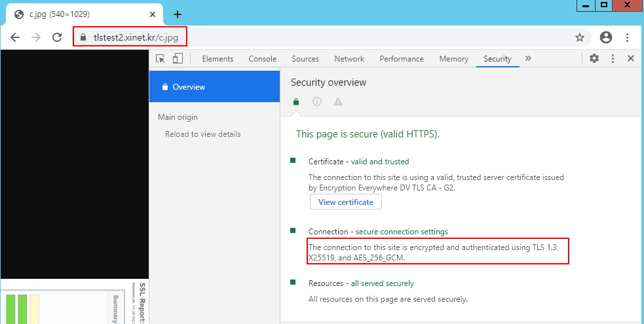This screenshot has height=324, width=644.
Task: Toggle the info filter icon
Action: [x=317, y=101]
